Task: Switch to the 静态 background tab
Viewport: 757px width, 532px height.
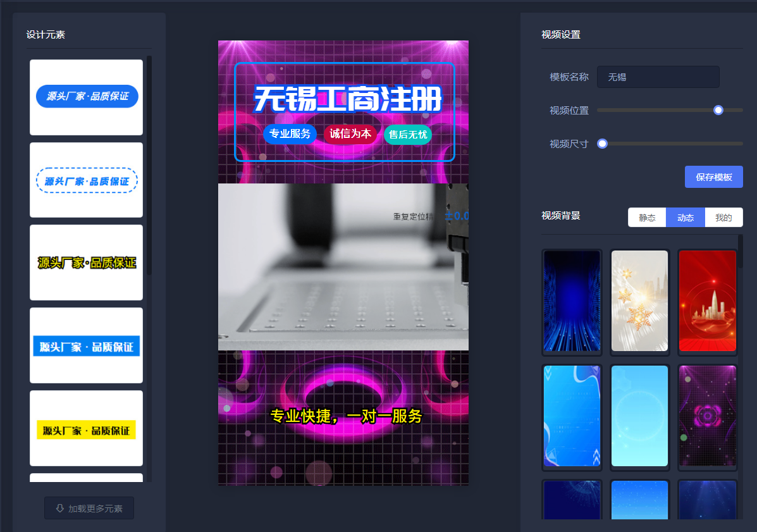Action: coord(647,218)
